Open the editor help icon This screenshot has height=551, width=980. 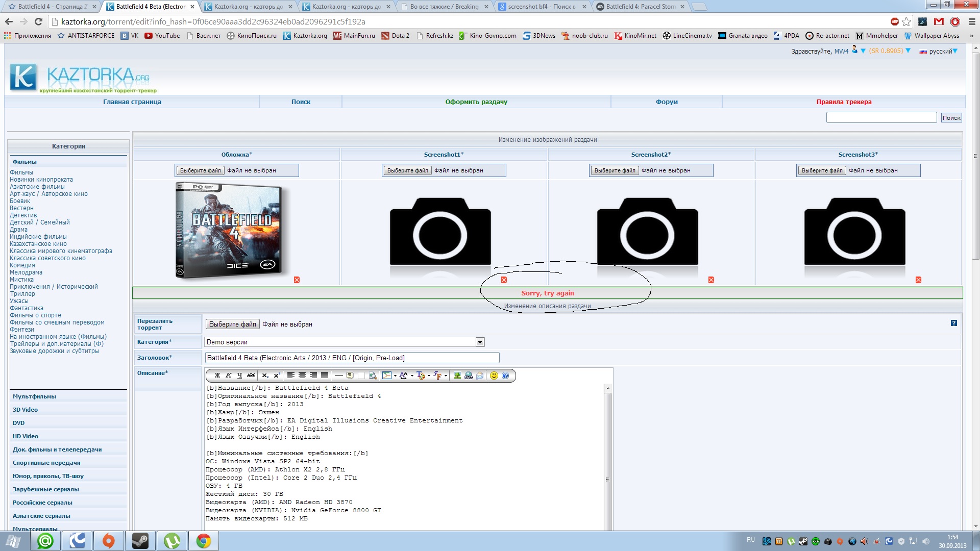coord(505,375)
